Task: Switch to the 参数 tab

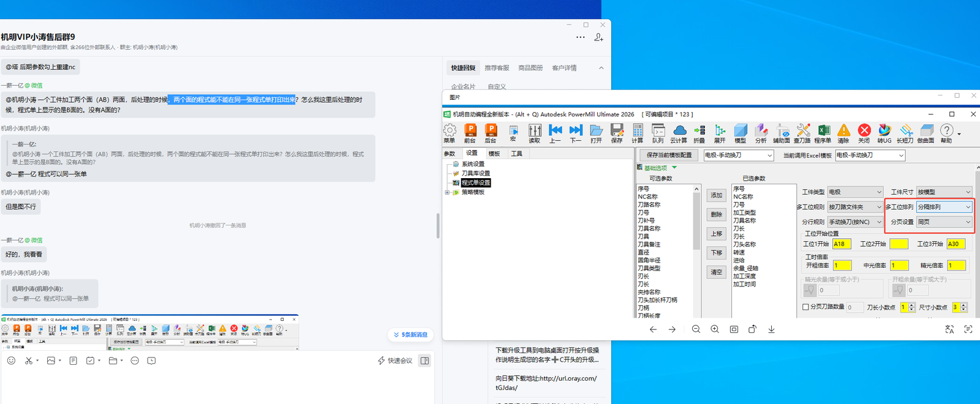Action: (450, 154)
